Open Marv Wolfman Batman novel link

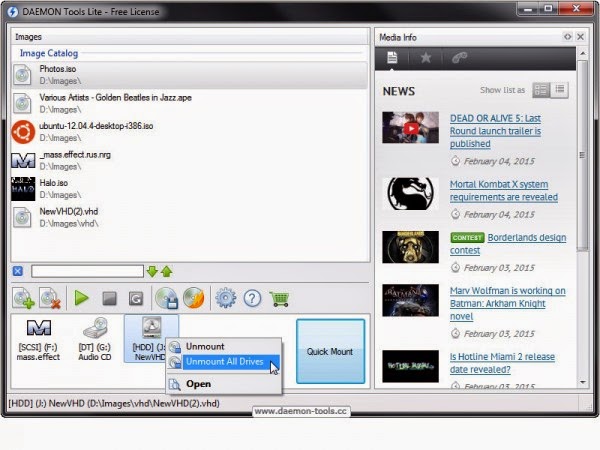tap(507, 303)
